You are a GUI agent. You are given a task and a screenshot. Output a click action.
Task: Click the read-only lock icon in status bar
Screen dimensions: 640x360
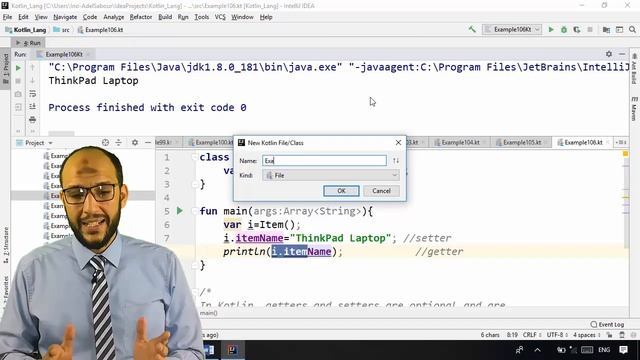609,335
